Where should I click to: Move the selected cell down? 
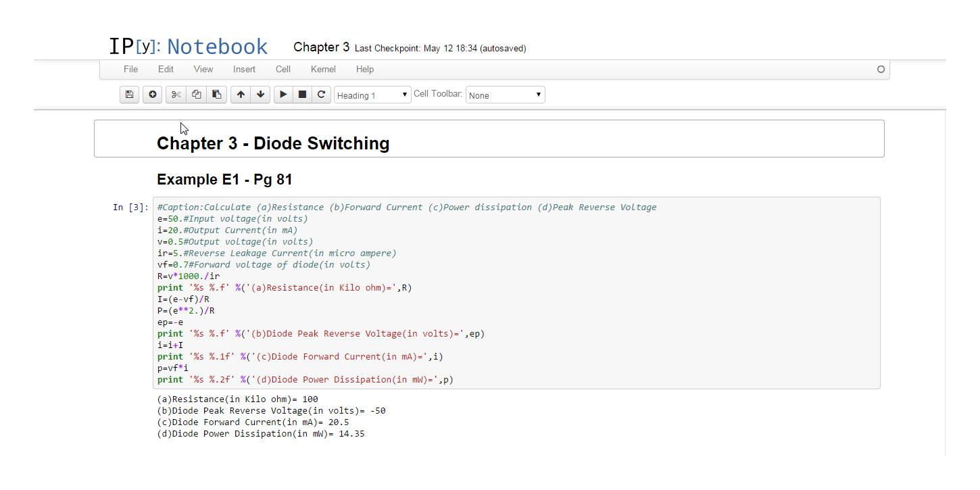point(260,95)
